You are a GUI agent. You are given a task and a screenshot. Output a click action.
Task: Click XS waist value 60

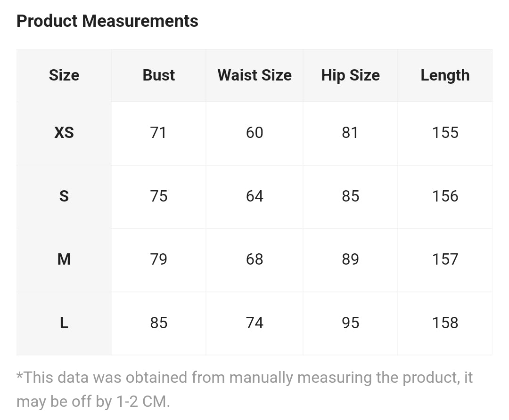pos(254,133)
